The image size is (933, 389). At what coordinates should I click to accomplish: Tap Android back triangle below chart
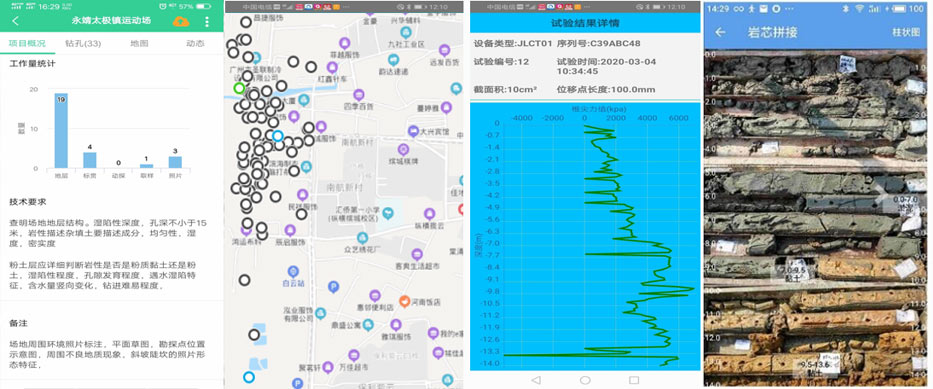point(536,379)
